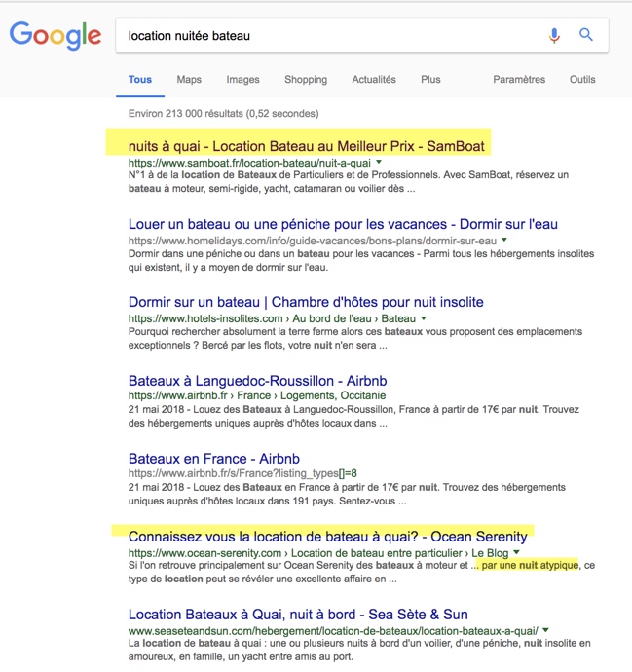
Task: Click the homelidays.com URL text
Action: pyautogui.click(x=313, y=241)
